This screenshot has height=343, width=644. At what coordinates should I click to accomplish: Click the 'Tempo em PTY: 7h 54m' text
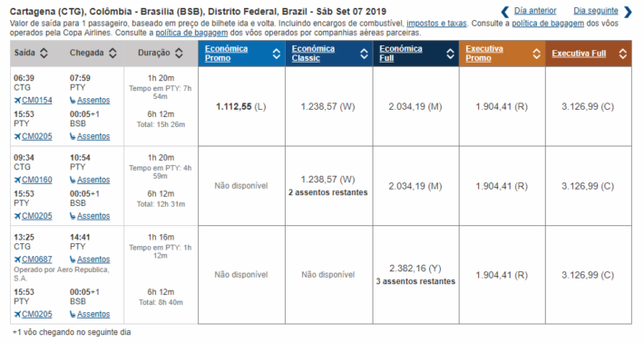click(x=161, y=93)
